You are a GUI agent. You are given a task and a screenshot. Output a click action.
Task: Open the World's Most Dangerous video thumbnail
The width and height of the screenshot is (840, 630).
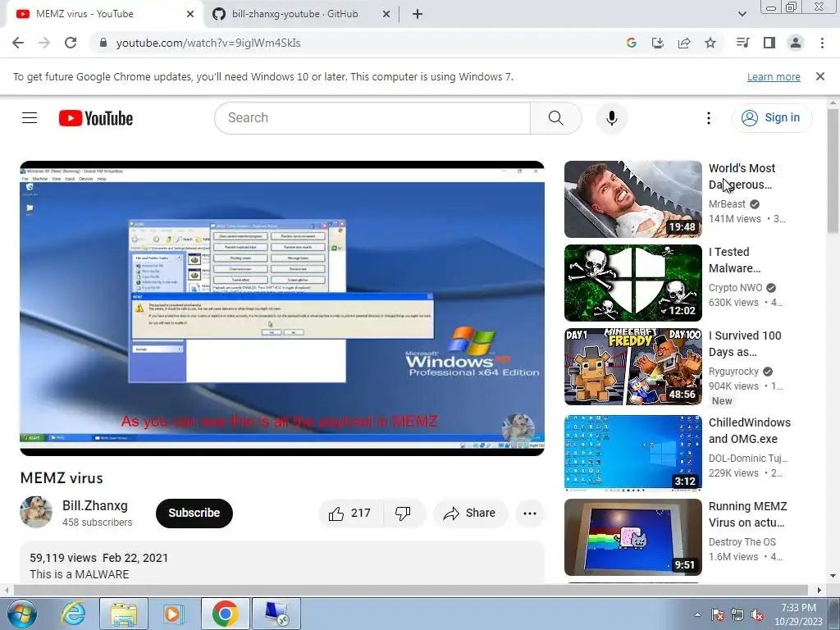633,199
